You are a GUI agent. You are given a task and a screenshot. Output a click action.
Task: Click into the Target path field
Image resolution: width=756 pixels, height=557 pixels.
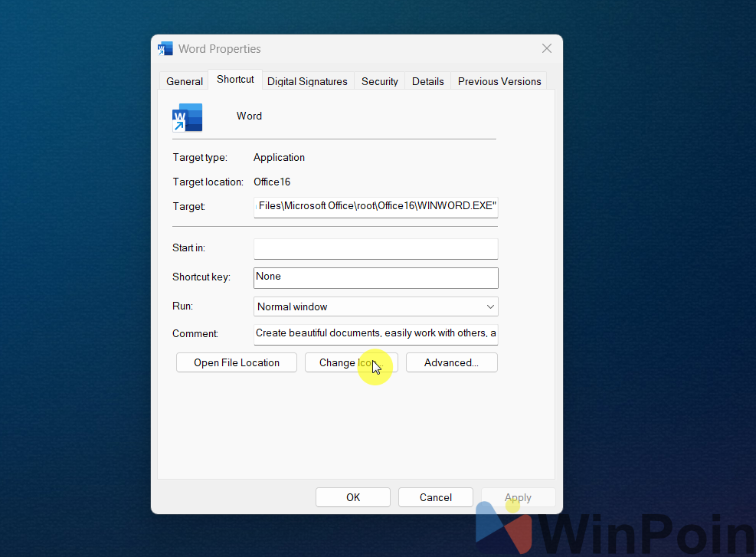tap(375, 207)
